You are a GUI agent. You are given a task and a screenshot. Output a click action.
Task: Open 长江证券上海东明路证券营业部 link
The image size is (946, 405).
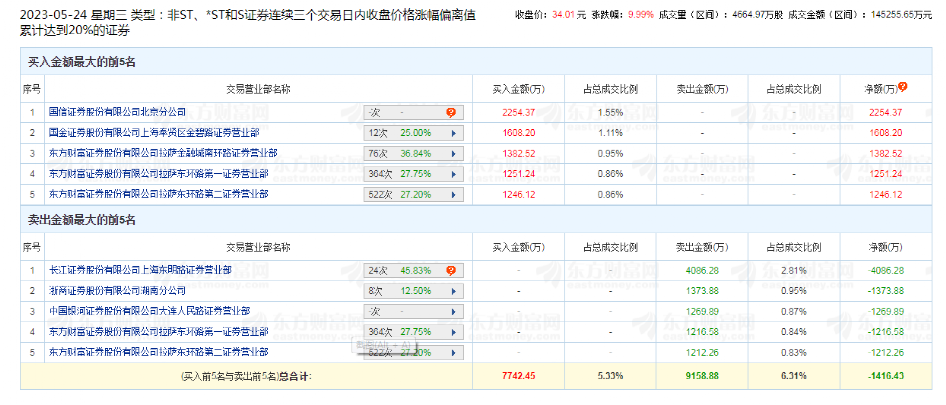point(141,270)
